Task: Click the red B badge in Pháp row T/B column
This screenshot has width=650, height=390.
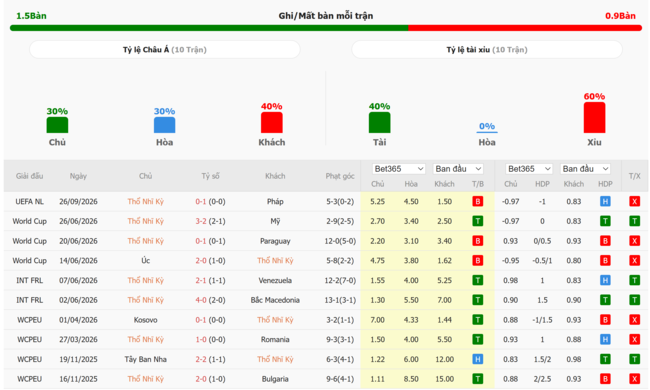Action: click(x=478, y=202)
